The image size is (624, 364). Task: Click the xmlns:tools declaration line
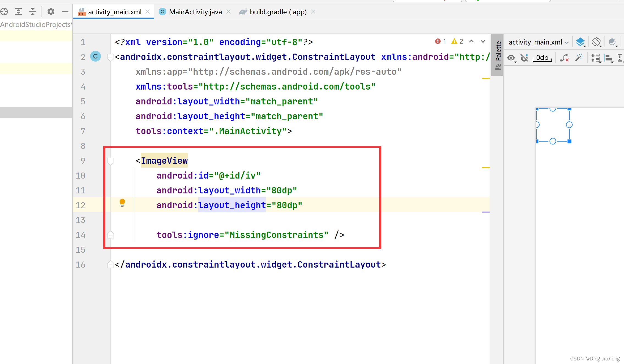(x=255, y=87)
